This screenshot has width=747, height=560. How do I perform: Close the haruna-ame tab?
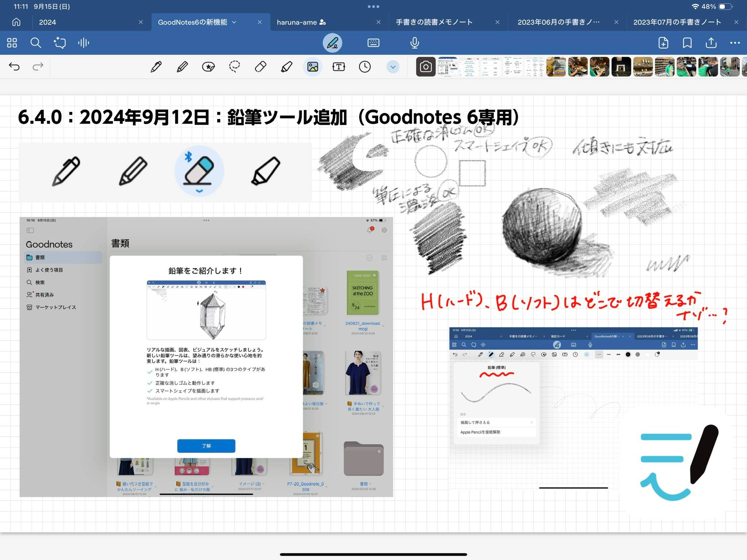[379, 22]
